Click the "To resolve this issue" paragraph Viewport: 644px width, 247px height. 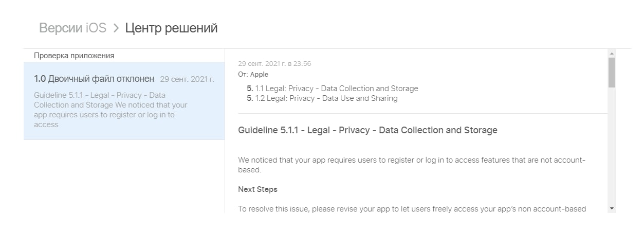point(411,209)
